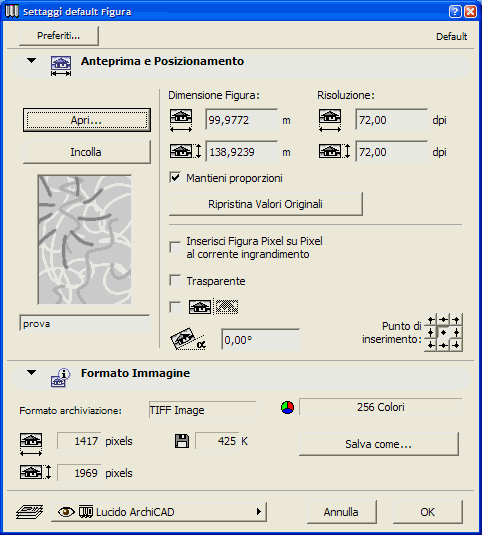Click the figure preview thumbnail
This screenshot has width=482, height=535.
point(85,240)
